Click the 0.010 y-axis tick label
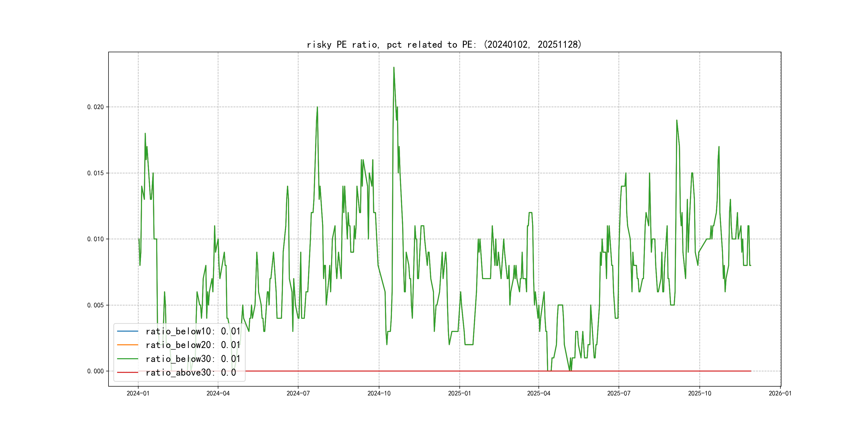The image size is (868, 434). [x=95, y=239]
